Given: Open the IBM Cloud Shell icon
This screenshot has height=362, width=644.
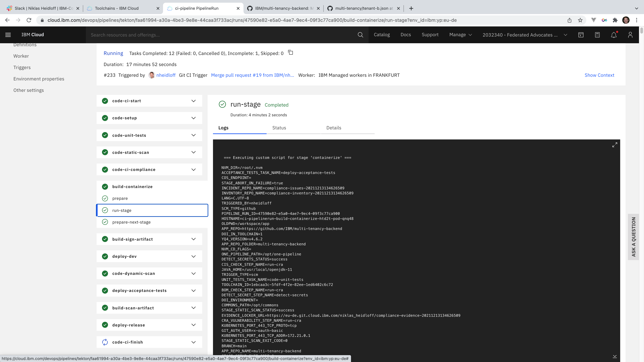Looking at the screenshot, I should tap(581, 35).
